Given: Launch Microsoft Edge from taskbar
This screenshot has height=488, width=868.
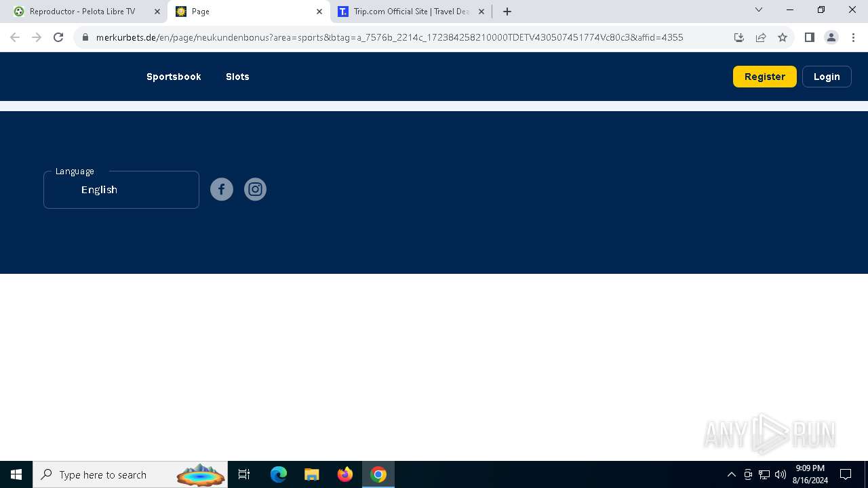Looking at the screenshot, I should point(279,474).
